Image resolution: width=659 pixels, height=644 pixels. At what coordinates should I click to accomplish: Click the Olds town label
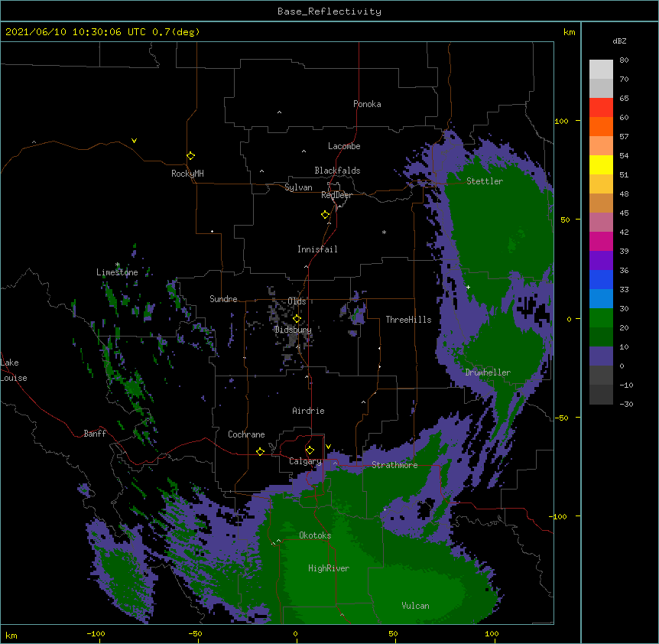(x=297, y=301)
